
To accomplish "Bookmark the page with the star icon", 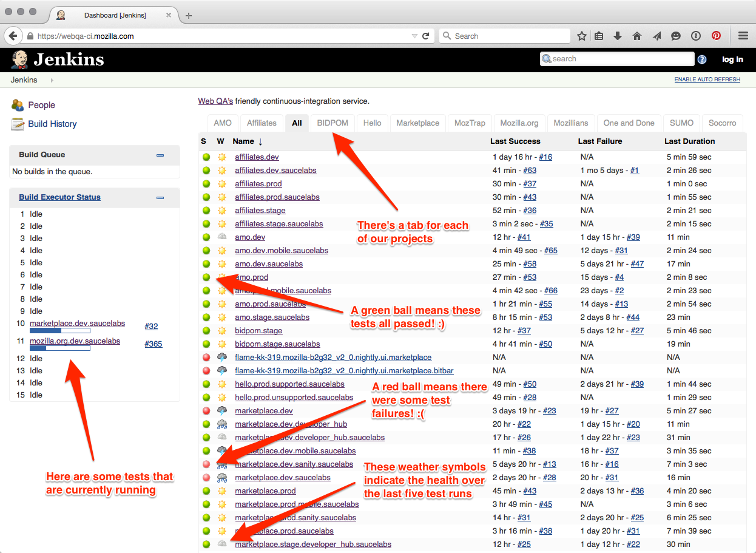I will tap(581, 36).
